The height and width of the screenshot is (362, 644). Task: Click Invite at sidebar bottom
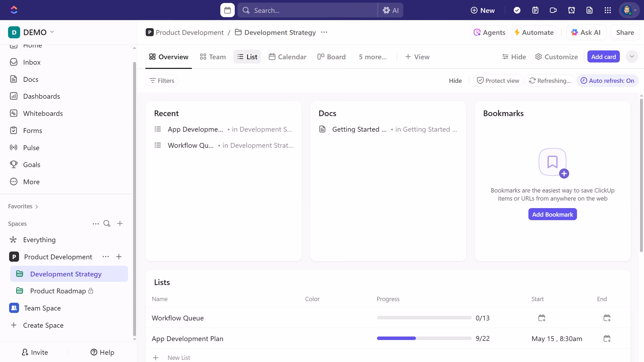[35, 352]
